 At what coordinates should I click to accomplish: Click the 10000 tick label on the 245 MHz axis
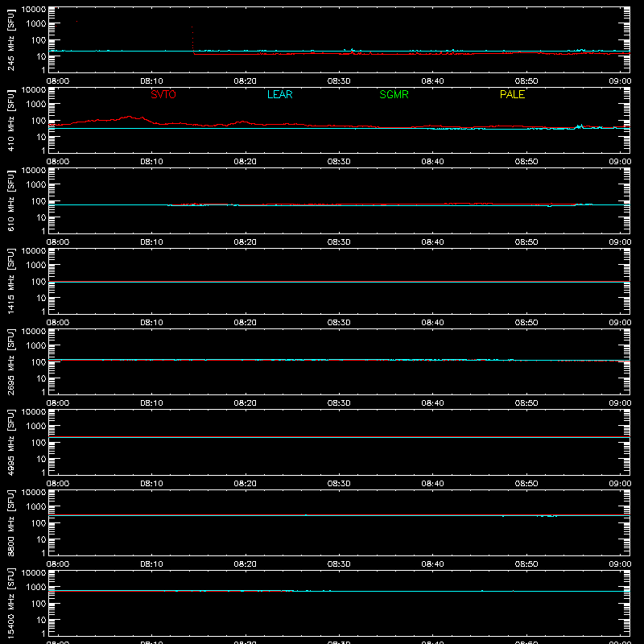point(34,9)
